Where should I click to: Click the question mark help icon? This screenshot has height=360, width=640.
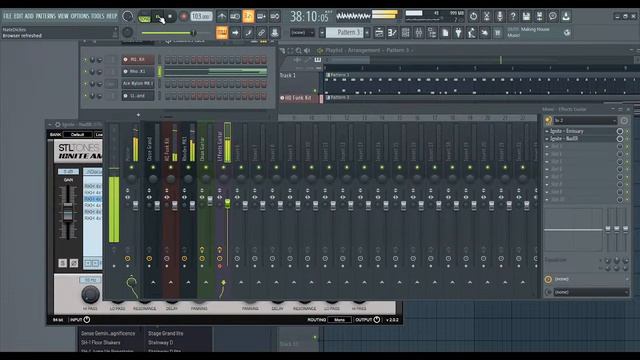[x=513, y=16]
